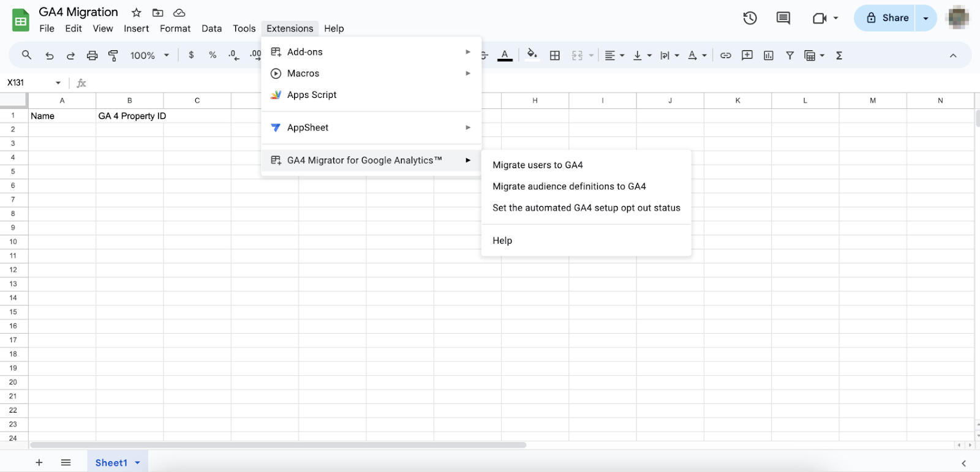Open the View menu
This screenshot has width=980, height=472.
pos(103,29)
